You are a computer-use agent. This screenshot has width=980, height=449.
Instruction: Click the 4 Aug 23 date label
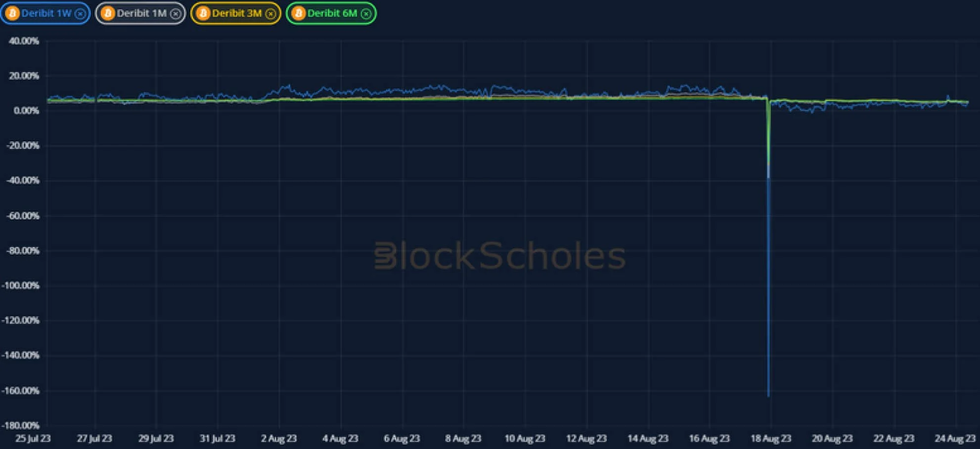(340, 439)
